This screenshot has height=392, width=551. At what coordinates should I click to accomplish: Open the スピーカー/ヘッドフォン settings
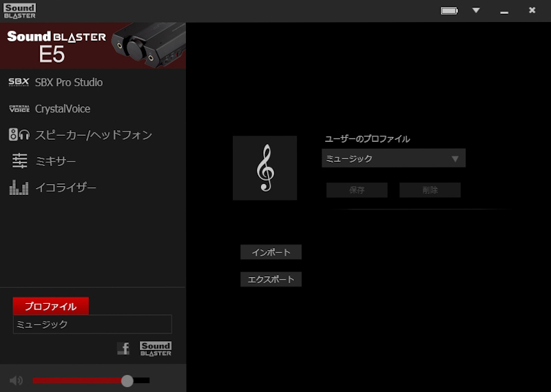[93, 134]
